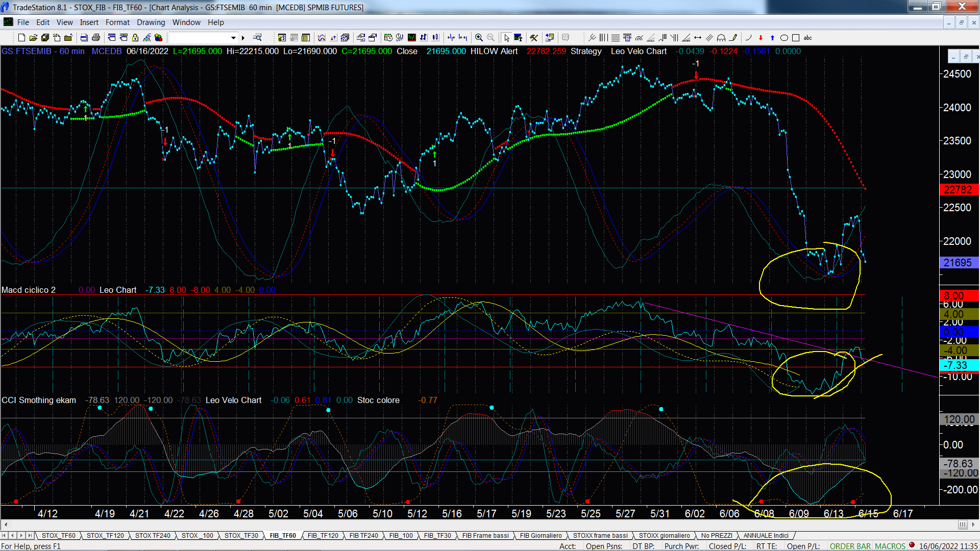The height and width of the screenshot is (551, 980).
Task: Select the text chart annotation tool
Action: click(x=518, y=38)
